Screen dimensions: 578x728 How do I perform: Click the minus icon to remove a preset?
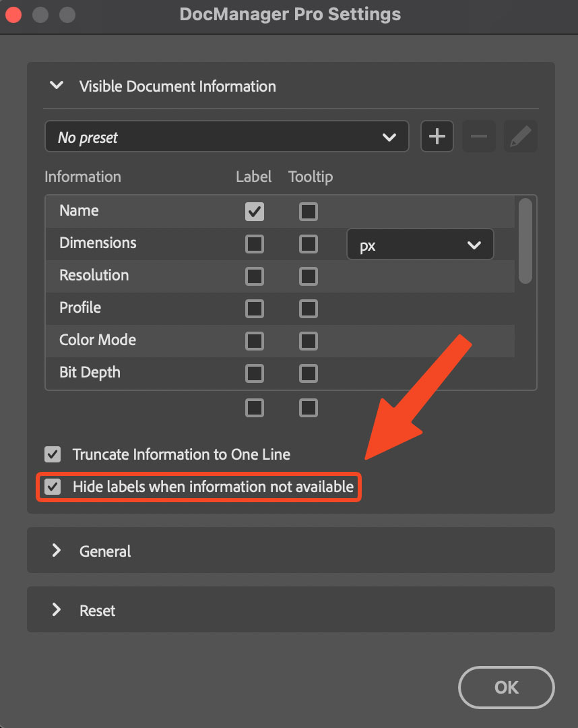[478, 136]
